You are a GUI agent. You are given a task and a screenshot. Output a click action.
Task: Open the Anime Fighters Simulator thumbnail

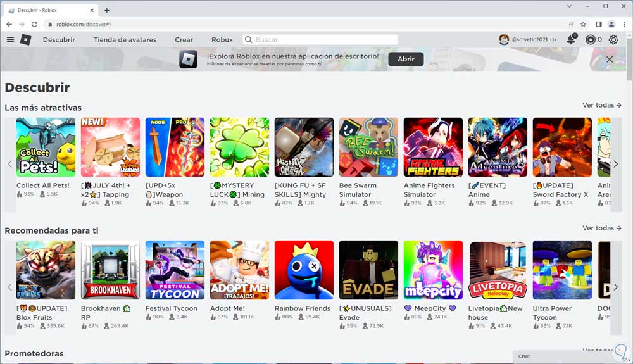point(433,147)
